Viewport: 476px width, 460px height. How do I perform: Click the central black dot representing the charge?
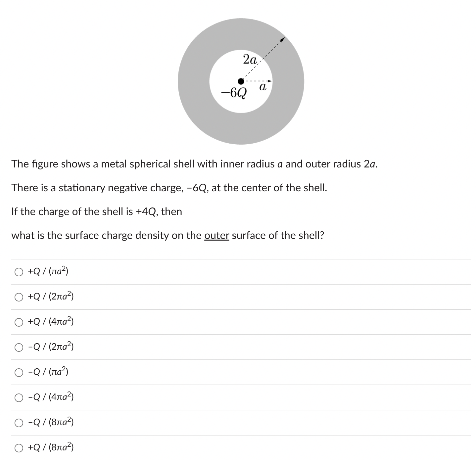pyautogui.click(x=241, y=81)
